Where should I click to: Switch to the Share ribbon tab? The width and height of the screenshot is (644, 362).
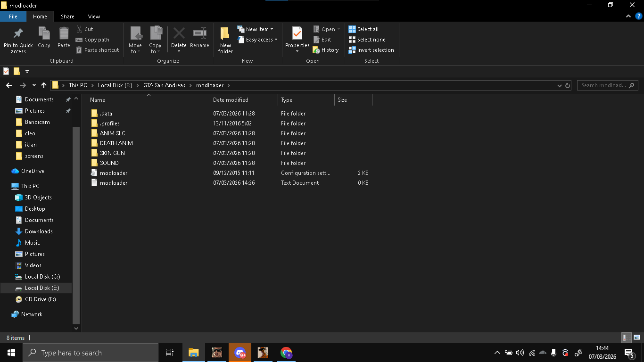(67, 16)
